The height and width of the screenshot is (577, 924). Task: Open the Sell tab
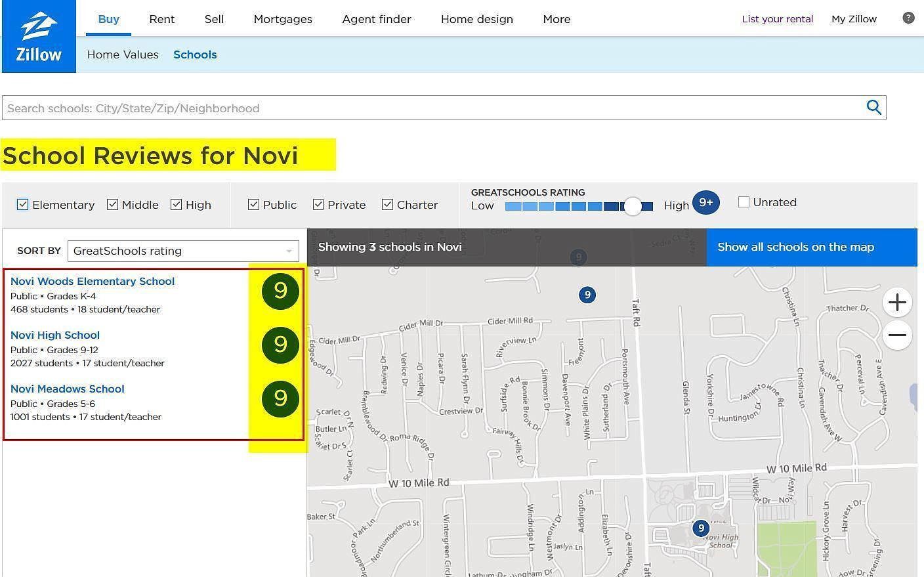coord(214,19)
